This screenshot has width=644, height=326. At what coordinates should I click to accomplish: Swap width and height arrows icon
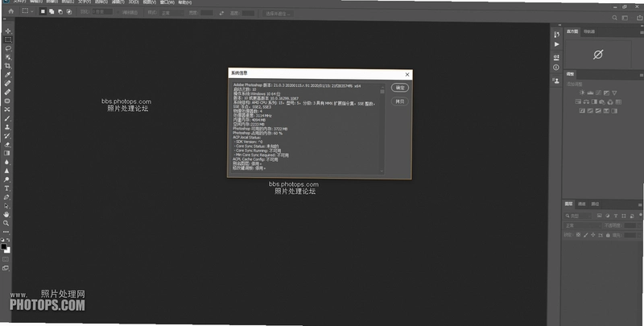(x=221, y=13)
